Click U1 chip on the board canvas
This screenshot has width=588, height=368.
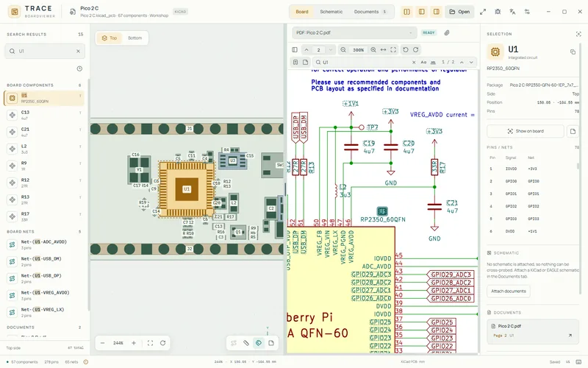[x=187, y=189]
